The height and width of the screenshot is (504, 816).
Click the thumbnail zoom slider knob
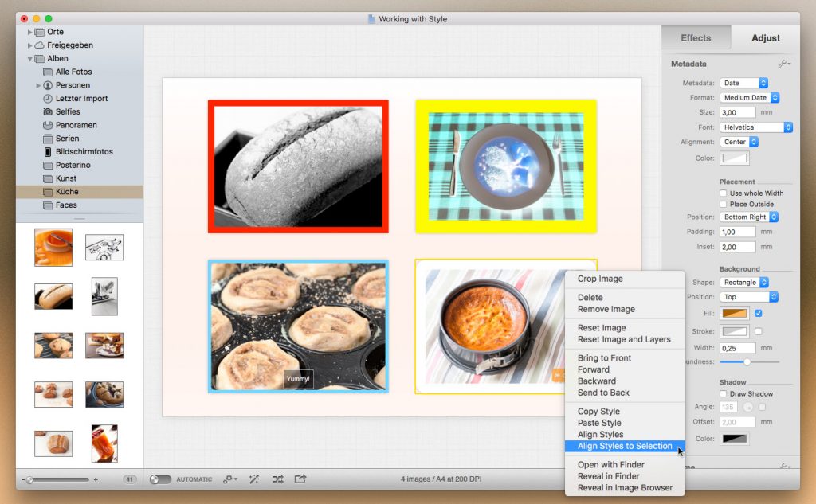30,479
